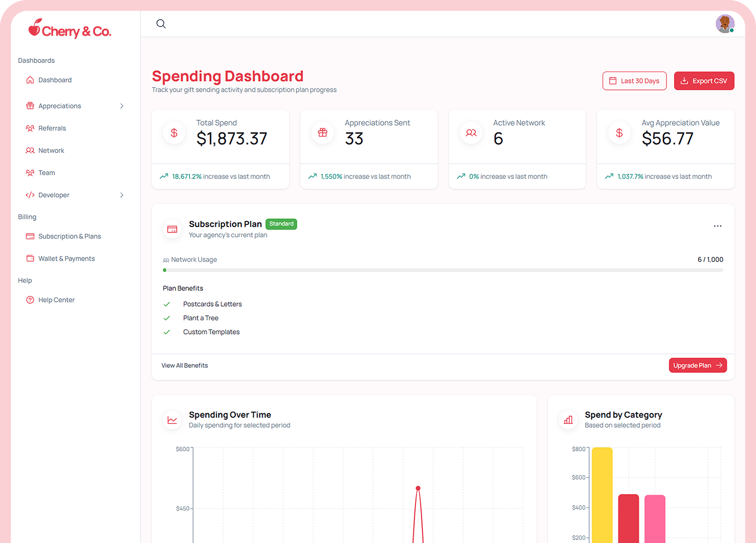756x543 pixels.
Task: Click the Network users icon in the sidebar
Action: pyautogui.click(x=30, y=151)
